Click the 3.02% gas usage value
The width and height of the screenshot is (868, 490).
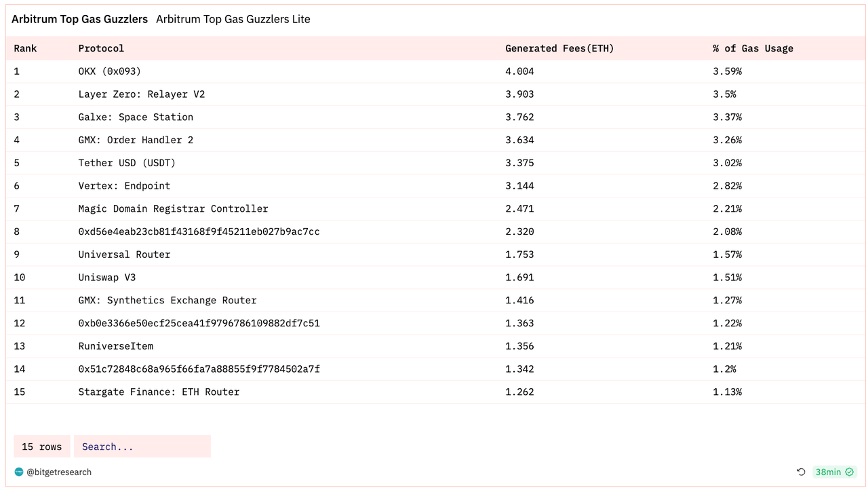[x=727, y=163]
